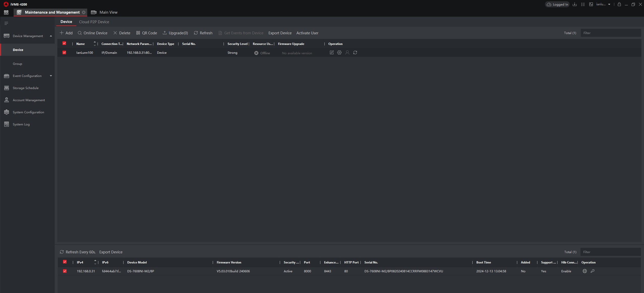Click the globe icon for online device 192.168.0.31
Image resolution: width=644 pixels, height=293 pixels.
coord(585,271)
